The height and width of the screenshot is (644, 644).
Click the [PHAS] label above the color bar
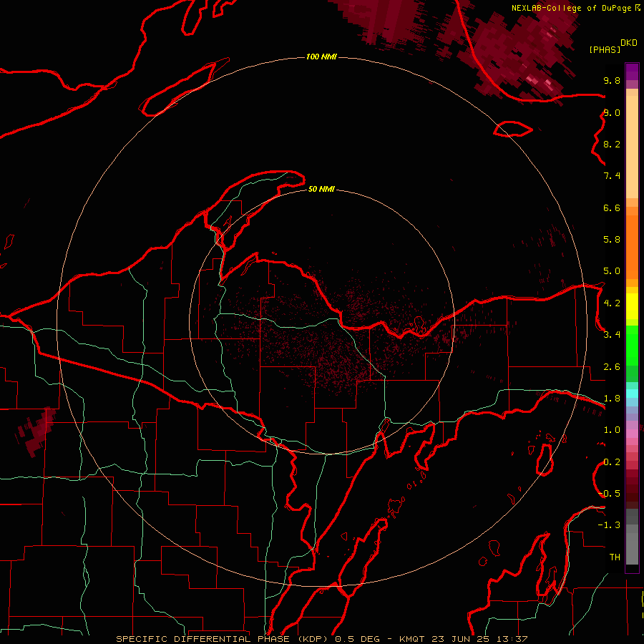point(605,49)
